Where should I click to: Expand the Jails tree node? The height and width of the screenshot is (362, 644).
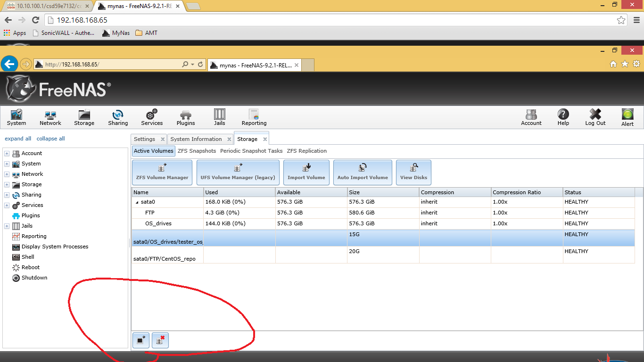7,226
